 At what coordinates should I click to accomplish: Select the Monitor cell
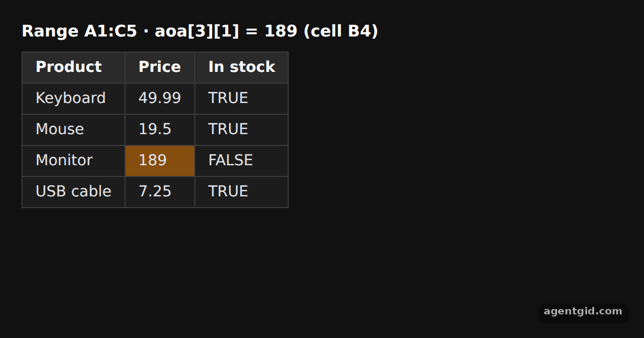74,161
